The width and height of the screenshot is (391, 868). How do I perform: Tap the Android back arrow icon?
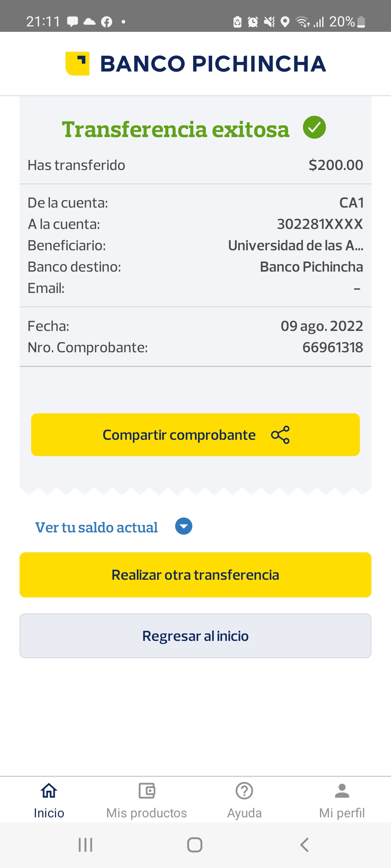pyautogui.click(x=304, y=845)
